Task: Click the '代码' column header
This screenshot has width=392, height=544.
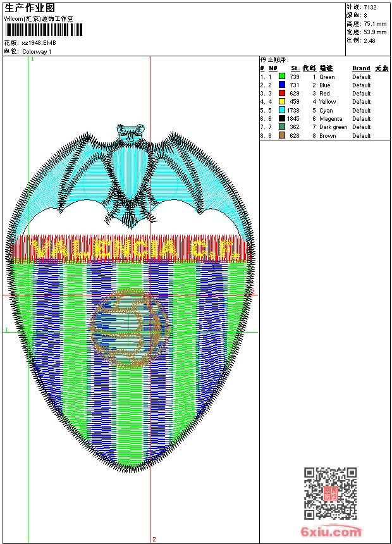Action: (309, 68)
